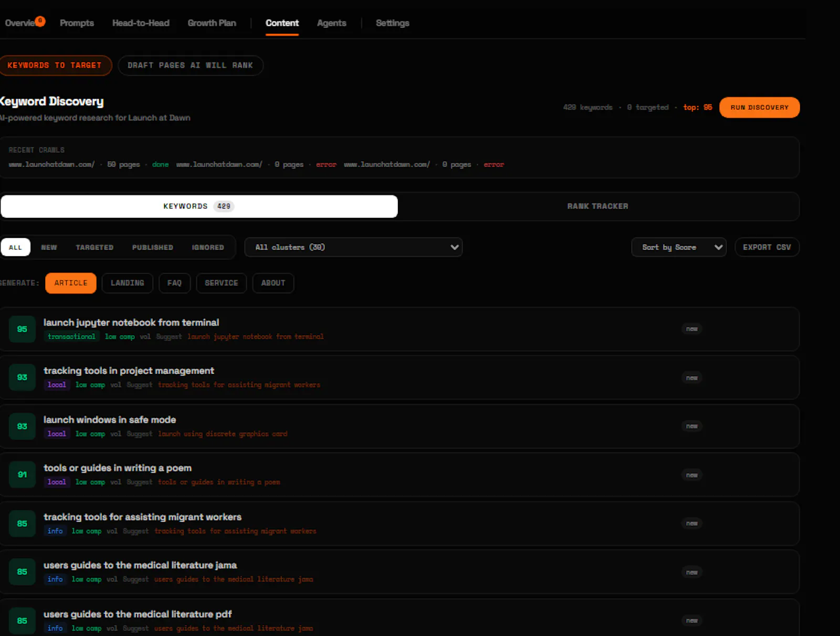Click new status badge on project management row
840x636 pixels.
[692, 378]
